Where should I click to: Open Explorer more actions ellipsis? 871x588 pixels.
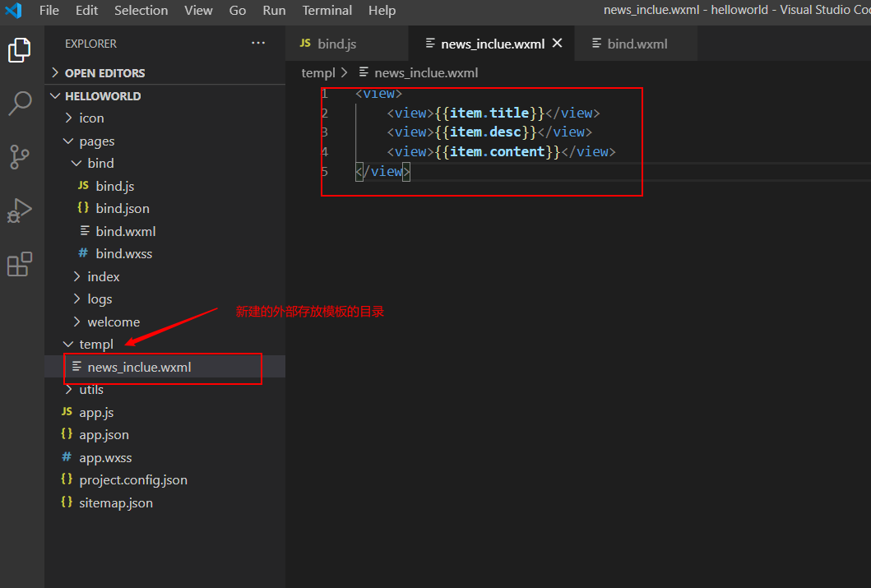tap(258, 43)
